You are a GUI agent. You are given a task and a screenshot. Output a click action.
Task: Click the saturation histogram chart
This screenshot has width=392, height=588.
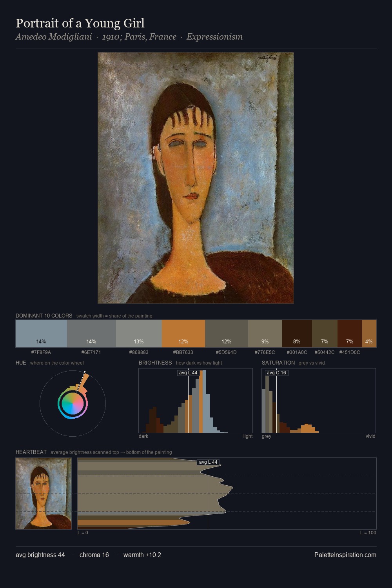coord(319,401)
